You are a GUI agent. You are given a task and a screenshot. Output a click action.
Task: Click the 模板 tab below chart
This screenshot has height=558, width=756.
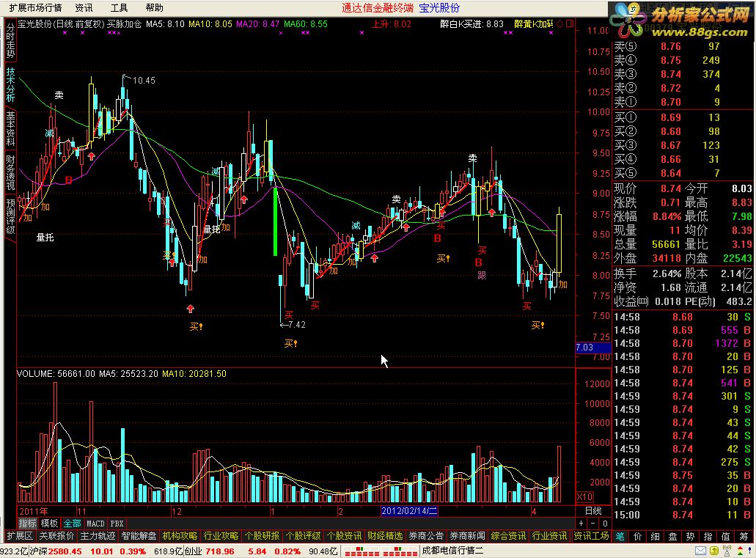coord(49,524)
